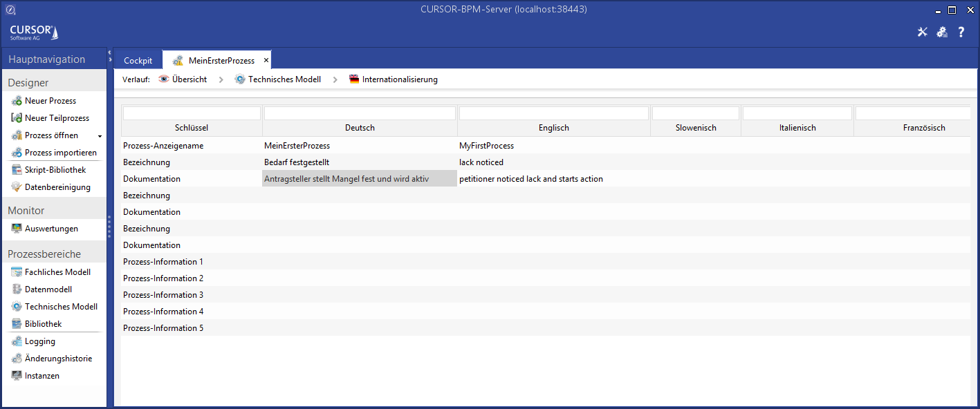Close the MeinErsterProzess tab
This screenshot has height=409, width=980.
266,60
